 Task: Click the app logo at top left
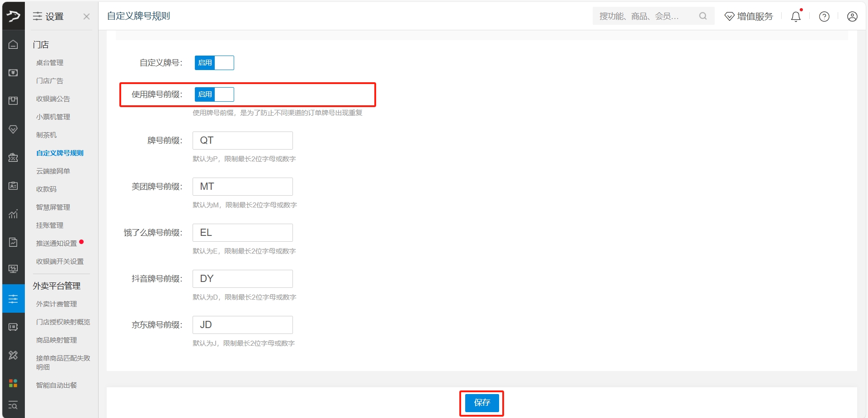pos(13,16)
